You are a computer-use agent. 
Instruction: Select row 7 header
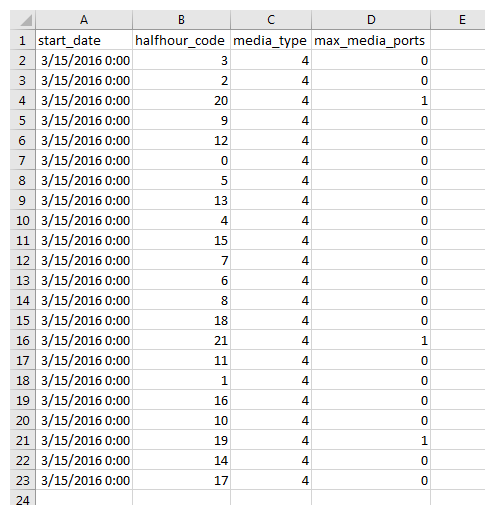point(23,160)
